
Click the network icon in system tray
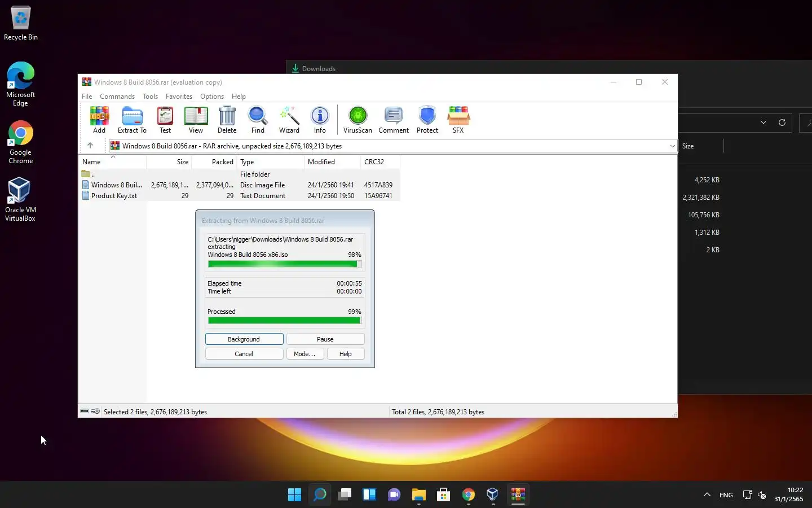coord(747,495)
